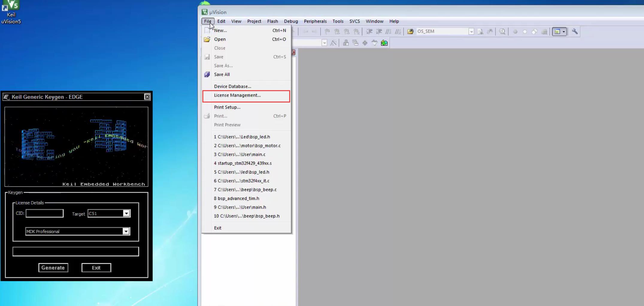Open the MDK Professional dropdown in Keygen

pos(126,231)
